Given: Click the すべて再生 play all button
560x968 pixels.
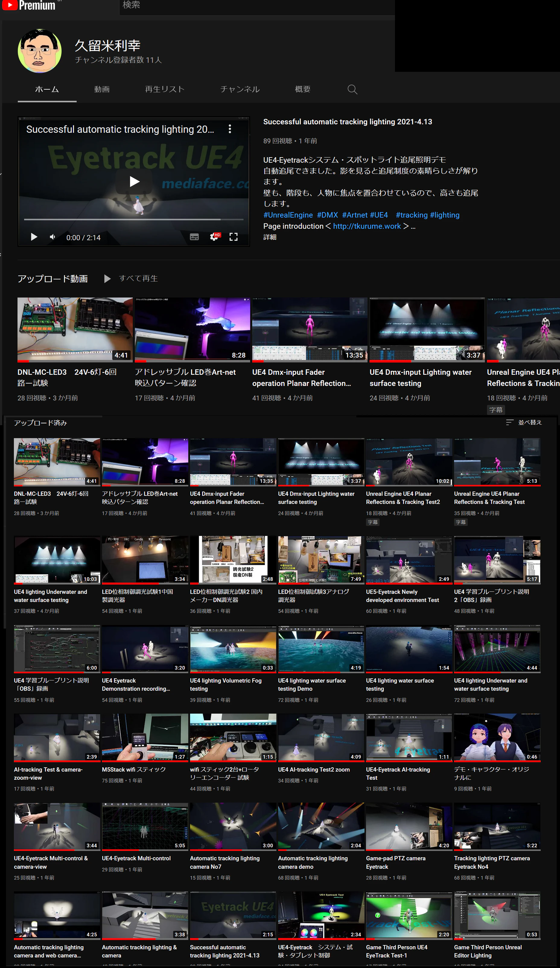Looking at the screenshot, I should click(x=131, y=279).
